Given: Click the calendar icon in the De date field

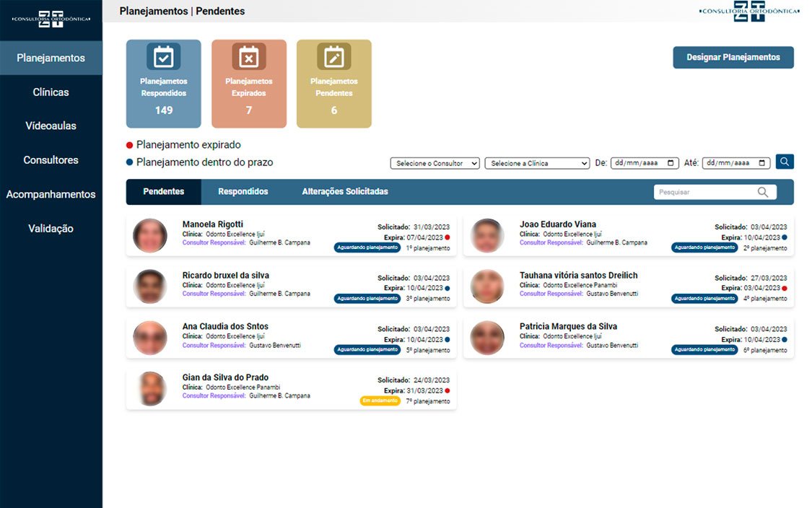Looking at the screenshot, I should point(671,163).
